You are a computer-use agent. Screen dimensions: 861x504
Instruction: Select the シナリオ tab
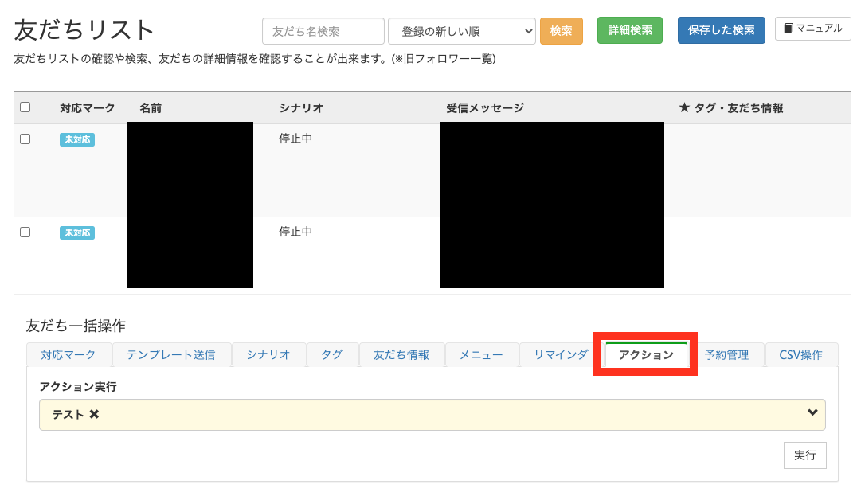click(268, 355)
